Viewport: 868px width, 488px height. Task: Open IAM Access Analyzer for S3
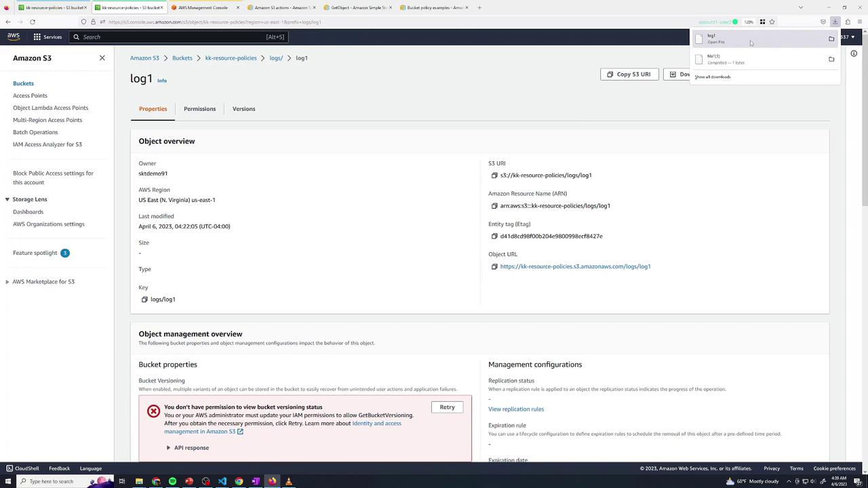click(x=47, y=144)
